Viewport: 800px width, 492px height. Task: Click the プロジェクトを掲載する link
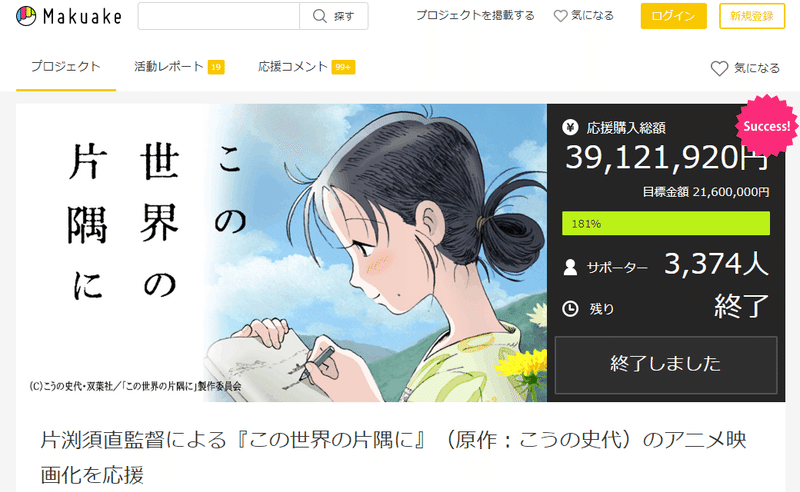[x=475, y=15]
